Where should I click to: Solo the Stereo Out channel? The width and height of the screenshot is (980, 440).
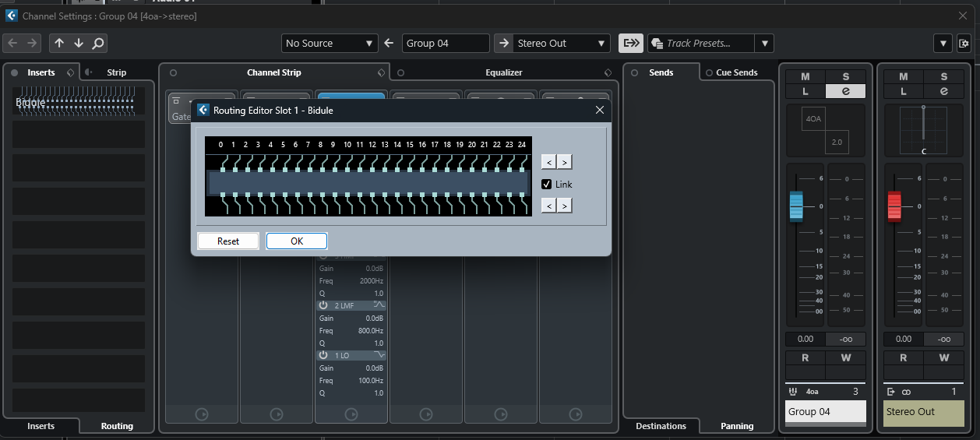point(943,76)
